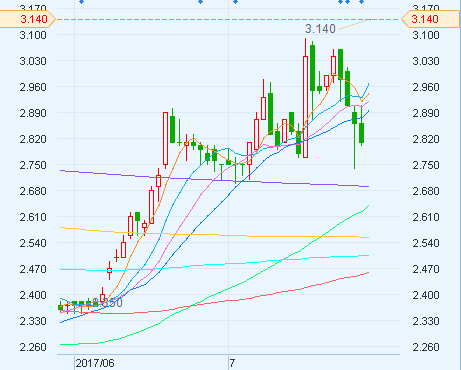Viewport: 461px width, 370px height.
Task: Click the right 3.140 price tag
Action: point(431,19)
